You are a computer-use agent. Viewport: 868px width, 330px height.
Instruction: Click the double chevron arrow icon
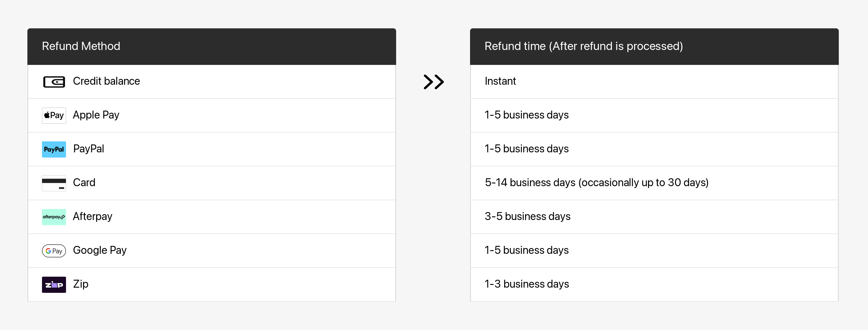click(x=433, y=82)
